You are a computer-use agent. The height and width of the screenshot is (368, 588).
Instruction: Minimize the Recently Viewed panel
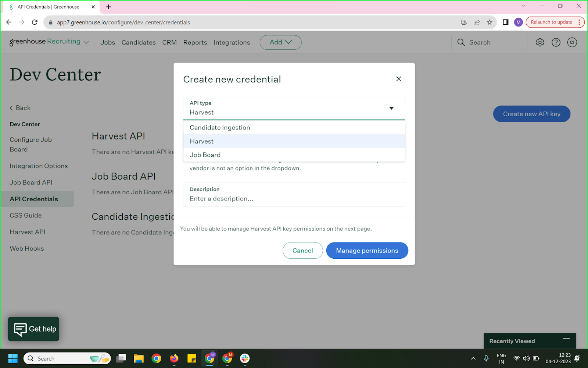(x=566, y=339)
